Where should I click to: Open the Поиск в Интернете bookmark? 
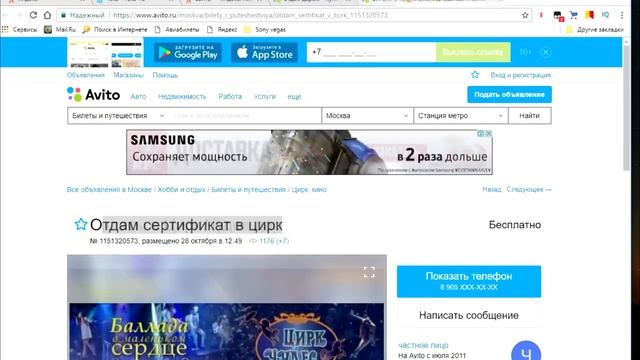click(115, 29)
